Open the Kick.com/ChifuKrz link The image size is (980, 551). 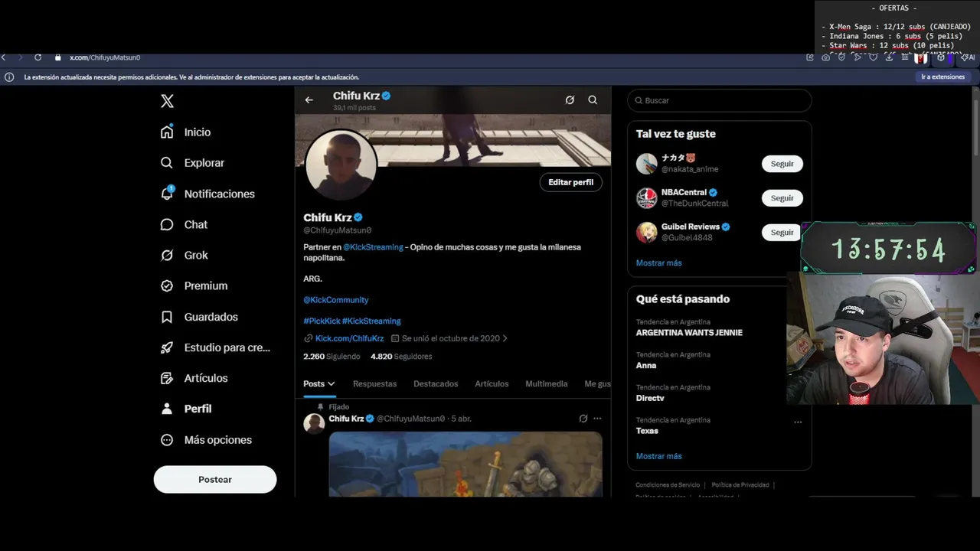coord(349,338)
